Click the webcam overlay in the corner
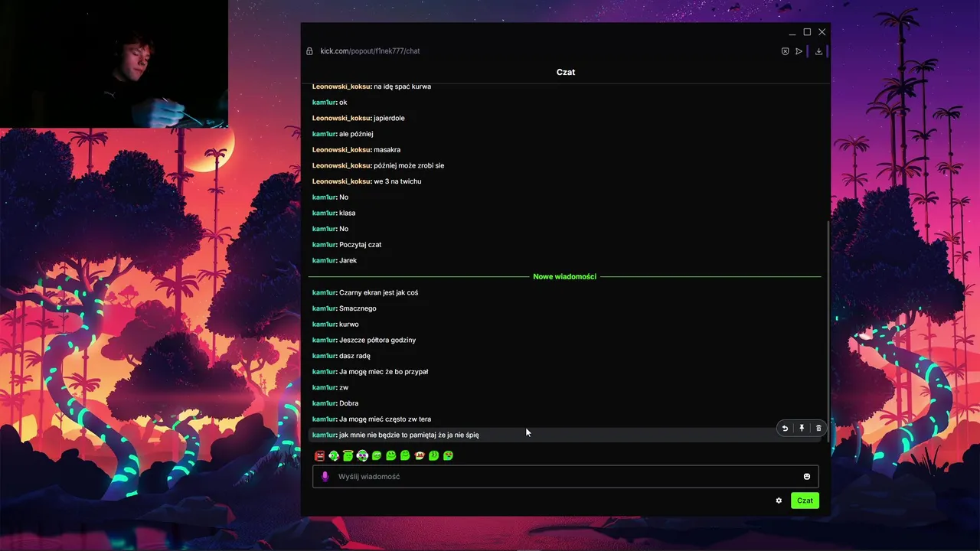The image size is (980, 551). coord(114,64)
